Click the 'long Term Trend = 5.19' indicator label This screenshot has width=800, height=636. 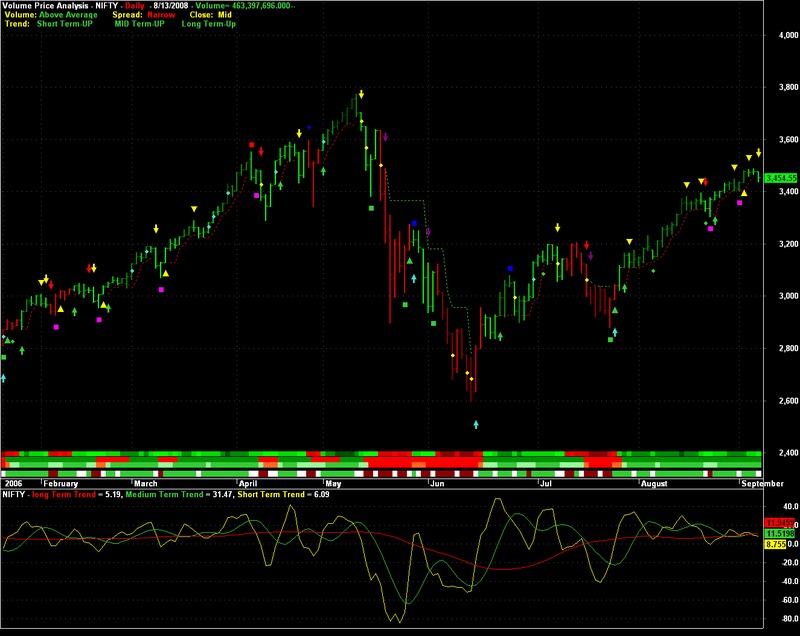click(x=76, y=494)
